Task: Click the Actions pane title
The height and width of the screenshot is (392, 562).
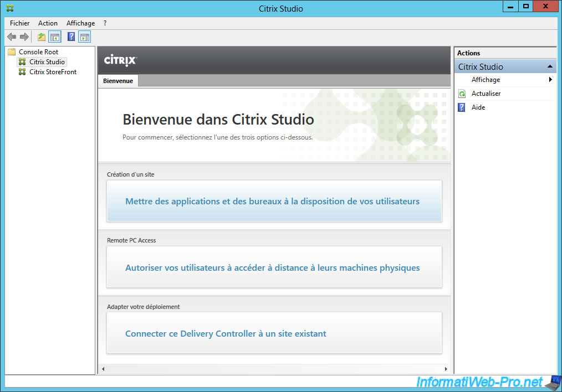Action: [x=468, y=53]
